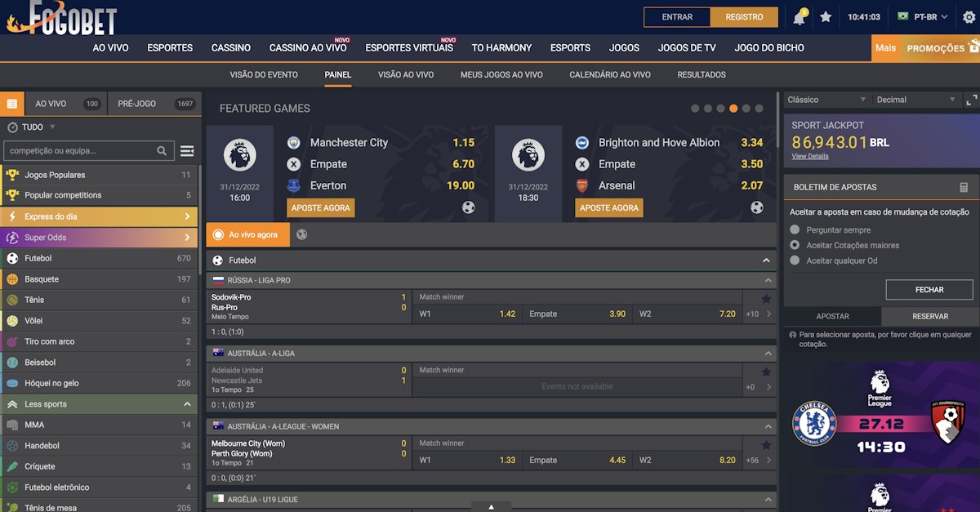Switch sidebar to AO VIVO mode
The width and height of the screenshot is (980, 512).
tap(66, 104)
